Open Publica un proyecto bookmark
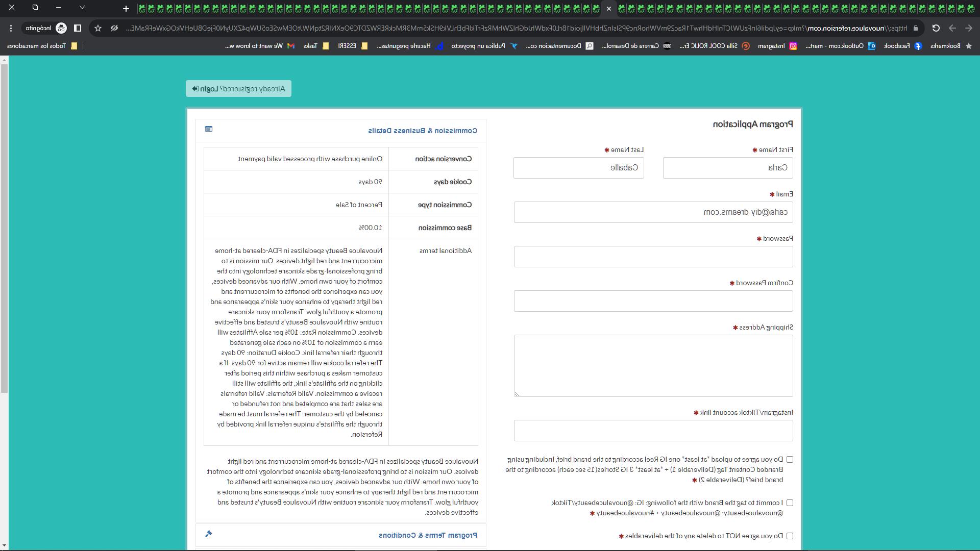Screen dimensions: 980x551 (x=484, y=46)
